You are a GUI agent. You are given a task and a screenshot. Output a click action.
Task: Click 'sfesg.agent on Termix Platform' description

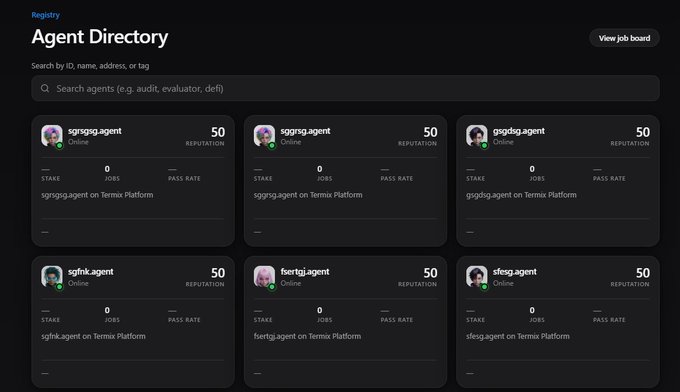[518, 336]
